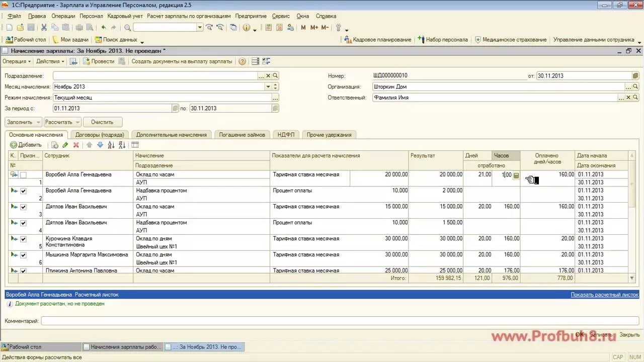Click the green pencil edit row icon
This screenshot has width=644, height=362.
[x=65, y=145]
